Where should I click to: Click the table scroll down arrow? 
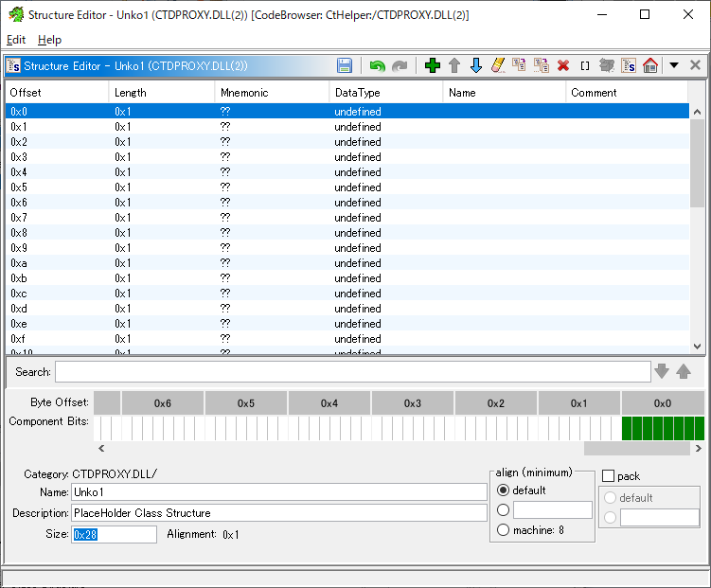pos(698,347)
